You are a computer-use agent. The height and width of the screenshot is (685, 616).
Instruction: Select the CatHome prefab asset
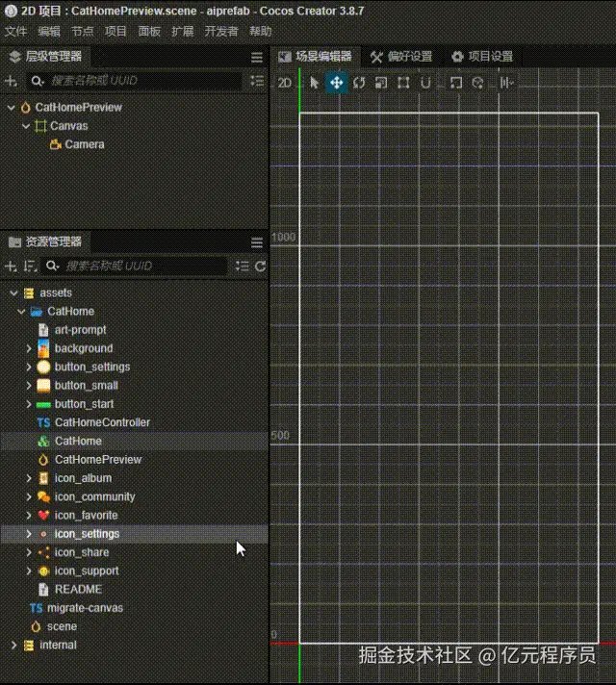78,441
